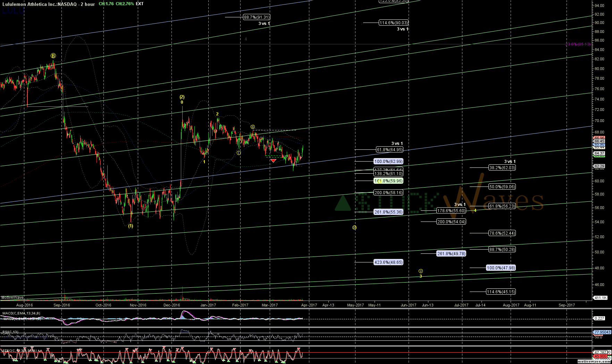Select the 100.0%(62.99) Fibonacci label
612x364 pixels.
click(388, 162)
